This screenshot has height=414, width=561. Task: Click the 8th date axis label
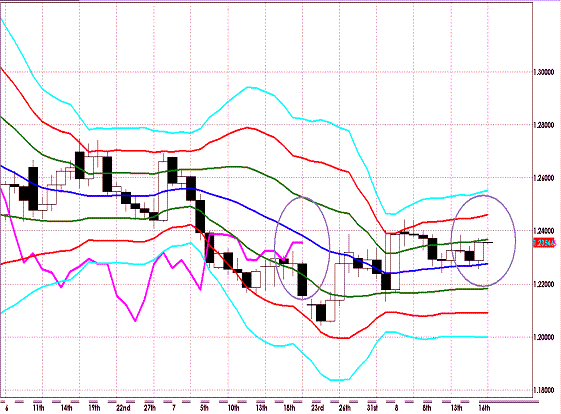427,408
